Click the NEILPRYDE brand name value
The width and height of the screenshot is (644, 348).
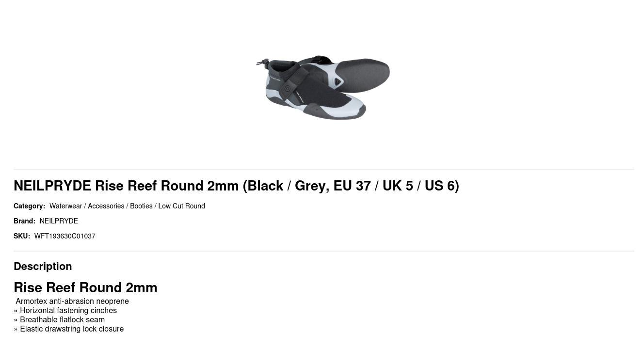[x=59, y=221]
